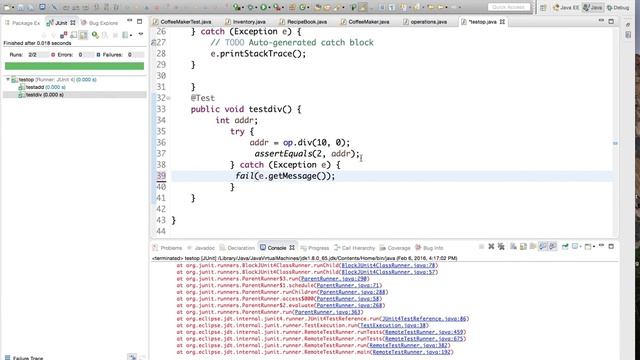Select the testadd test in JUnit tree
640x360 pixels.
click(42, 87)
